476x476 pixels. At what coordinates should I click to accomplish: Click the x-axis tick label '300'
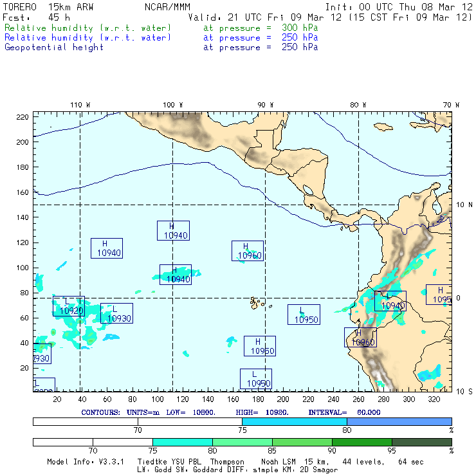tap(408, 399)
